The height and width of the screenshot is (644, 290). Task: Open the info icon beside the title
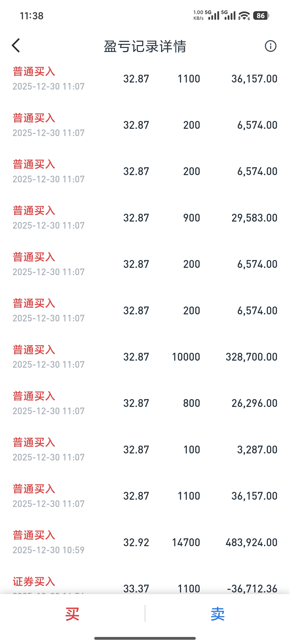point(270,46)
